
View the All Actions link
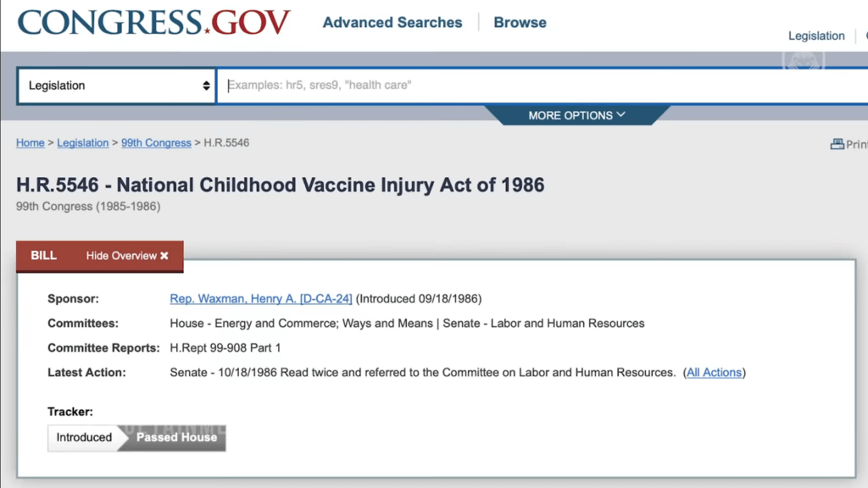click(x=714, y=373)
